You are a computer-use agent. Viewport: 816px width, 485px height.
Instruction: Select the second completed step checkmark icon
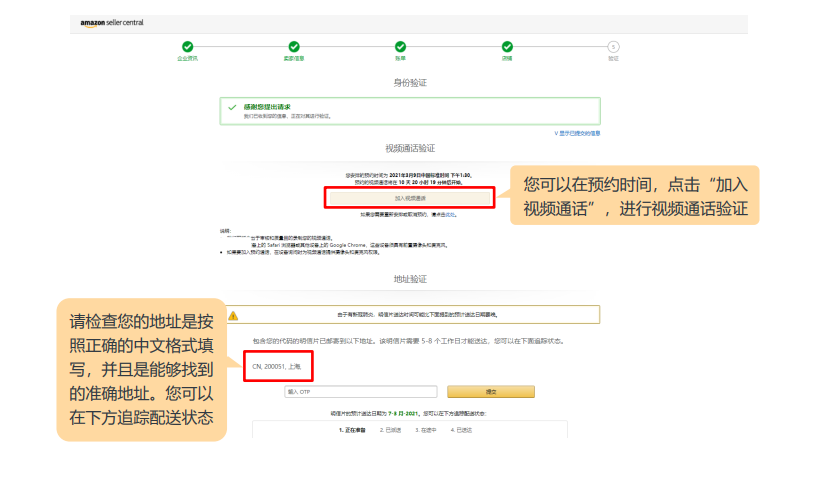click(294, 47)
